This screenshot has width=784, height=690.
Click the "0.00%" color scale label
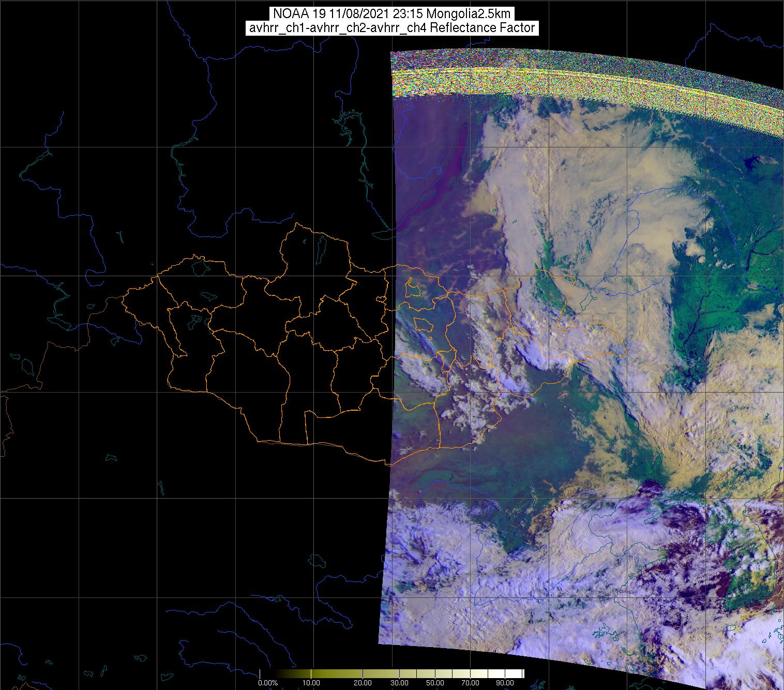point(268,684)
